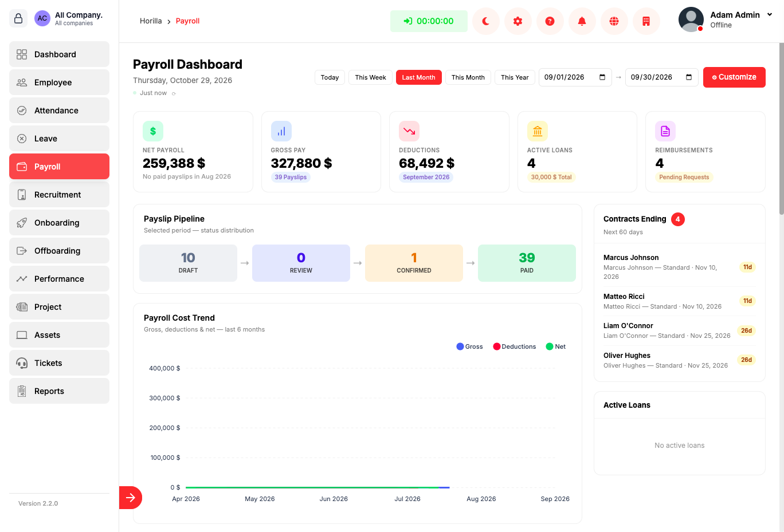
Task: Start the 00:00:00 check-in timer
Action: click(429, 21)
